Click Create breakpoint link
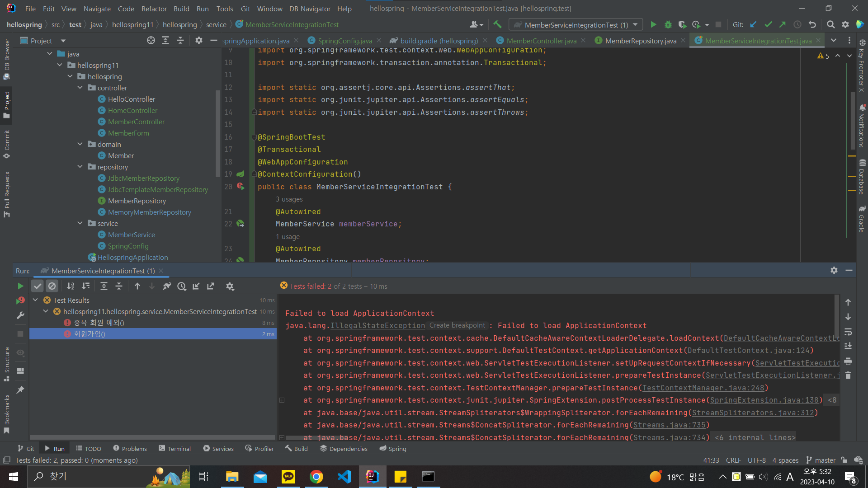This screenshot has width=868, height=488. (x=457, y=325)
